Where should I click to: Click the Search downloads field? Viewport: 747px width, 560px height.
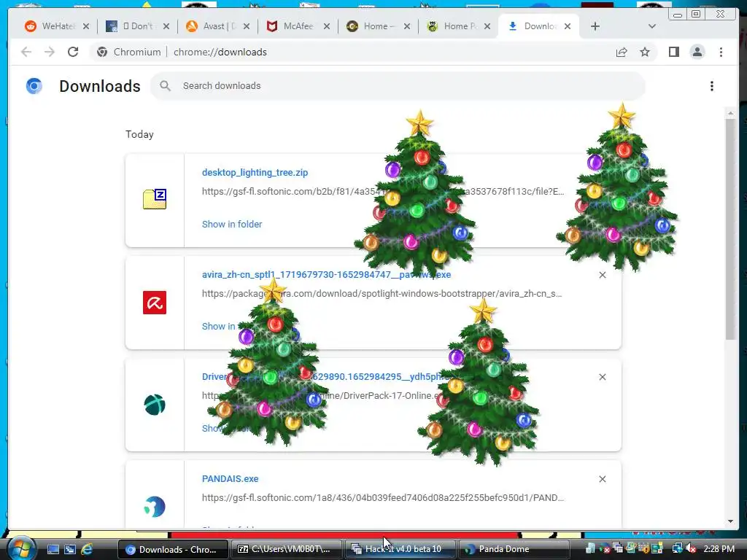coord(398,86)
